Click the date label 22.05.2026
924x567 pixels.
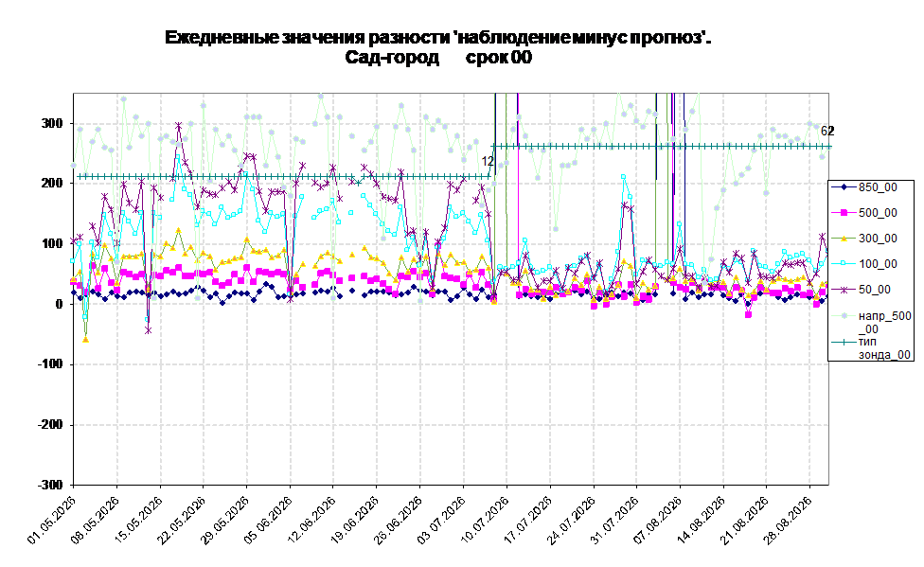click(x=182, y=520)
